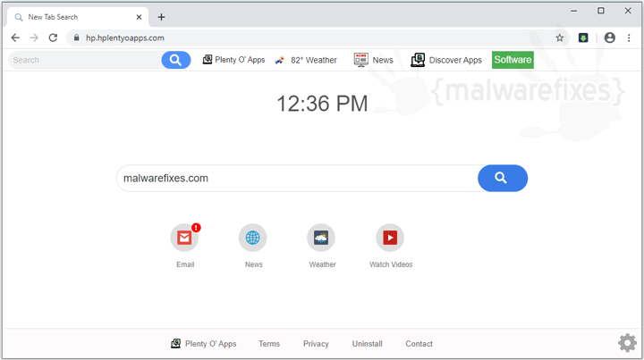Screen dimensions: 644x360
Task: Open the Email shortcut icon
Action: click(x=184, y=238)
